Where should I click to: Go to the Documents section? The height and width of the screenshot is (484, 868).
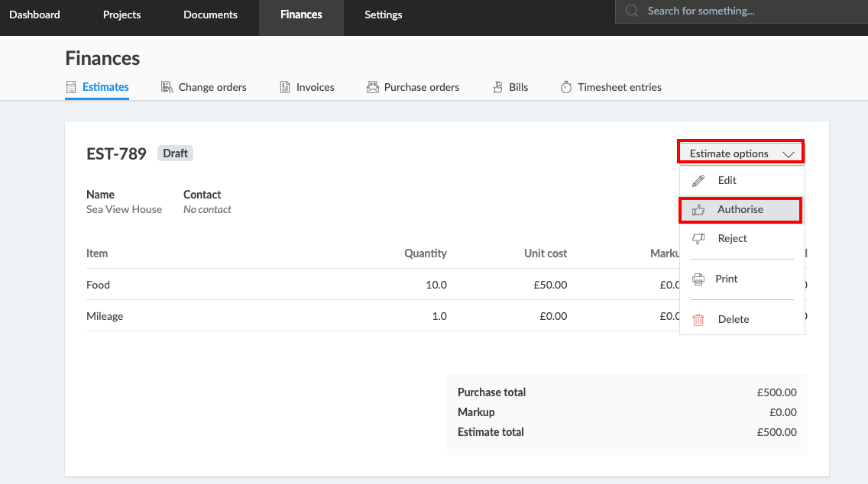(210, 15)
